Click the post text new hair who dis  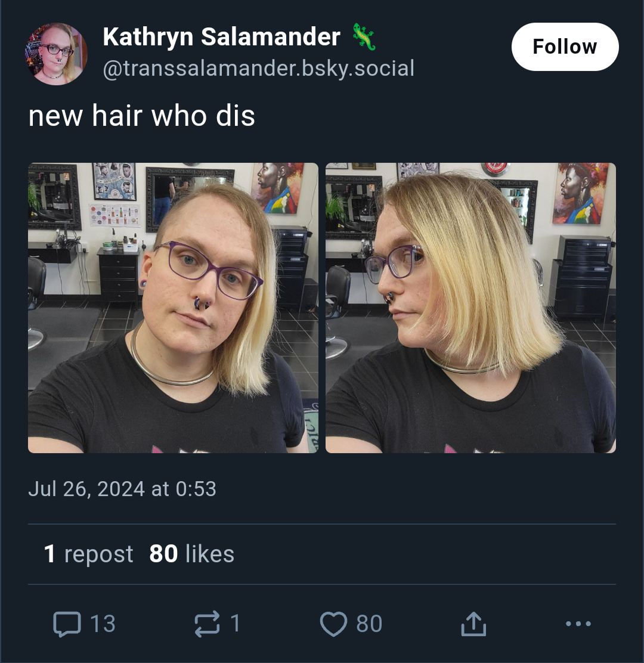point(142,116)
